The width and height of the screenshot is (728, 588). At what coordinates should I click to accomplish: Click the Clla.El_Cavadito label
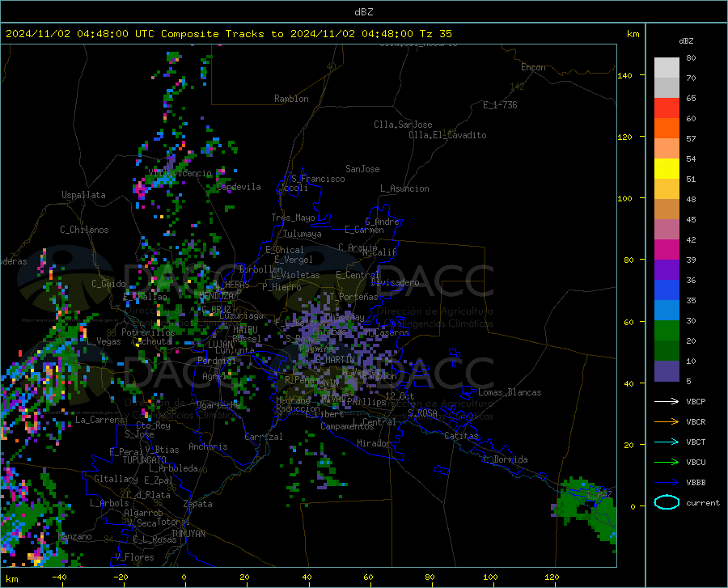point(447,135)
